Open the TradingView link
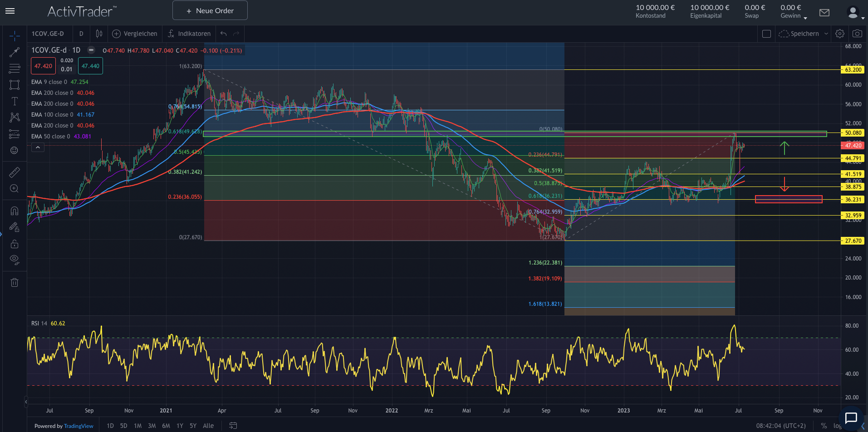 tap(78, 426)
